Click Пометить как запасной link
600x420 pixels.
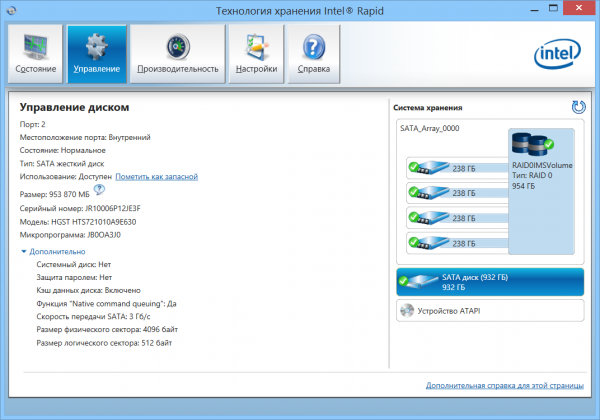157,177
